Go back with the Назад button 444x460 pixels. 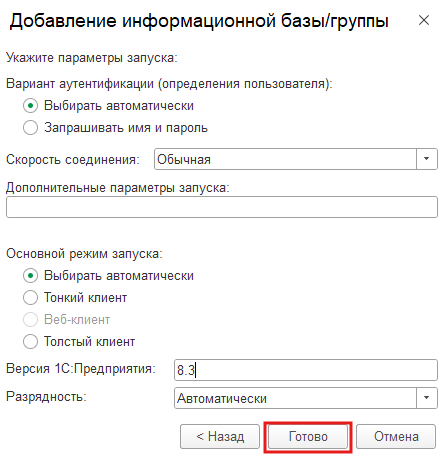point(220,436)
